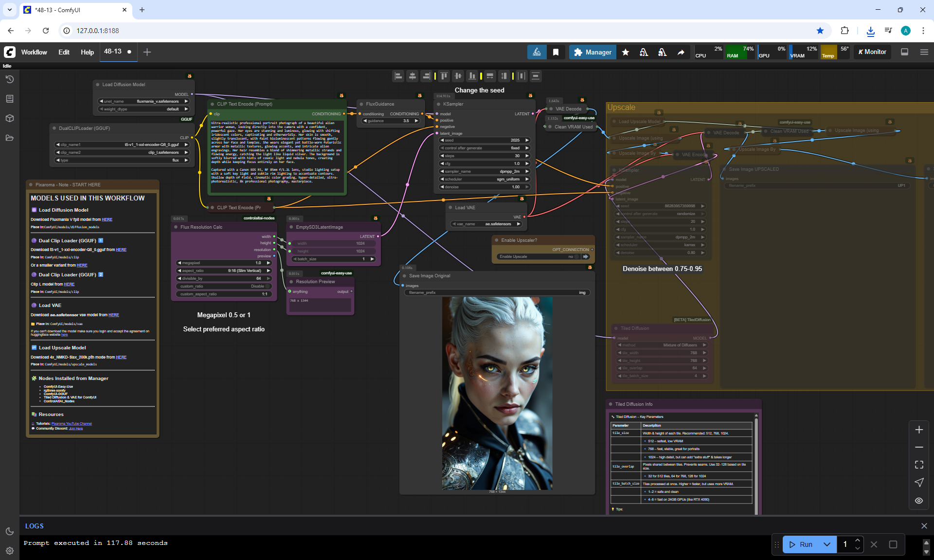Open workflows folder sidebar icon
This screenshot has height=560, width=934.
pyautogui.click(x=9, y=138)
